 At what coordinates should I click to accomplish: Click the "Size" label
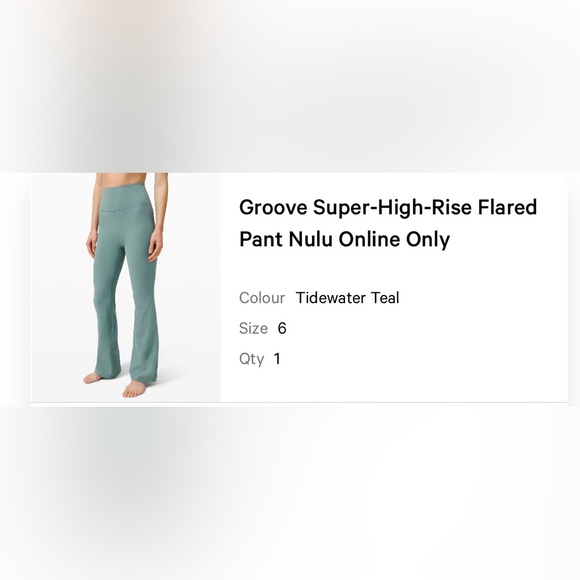pyautogui.click(x=253, y=328)
